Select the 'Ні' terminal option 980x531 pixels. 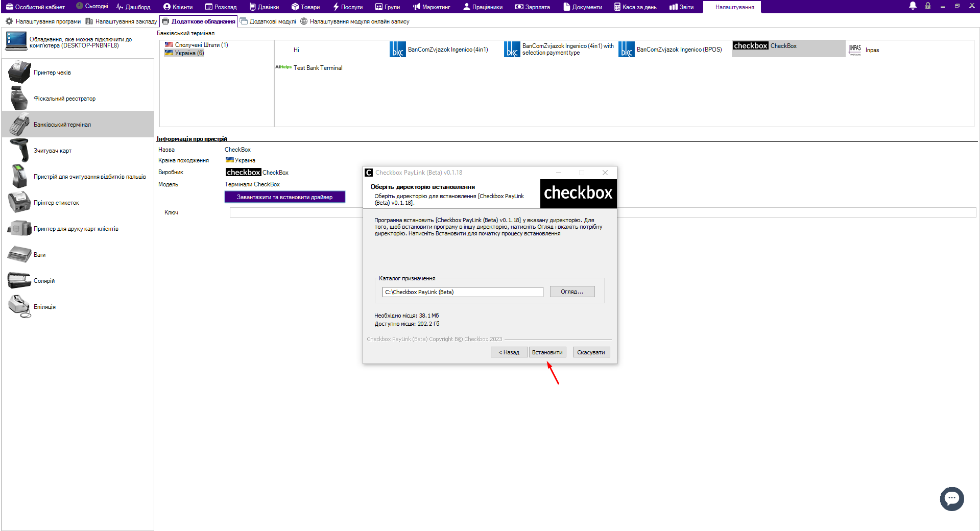[x=296, y=50]
